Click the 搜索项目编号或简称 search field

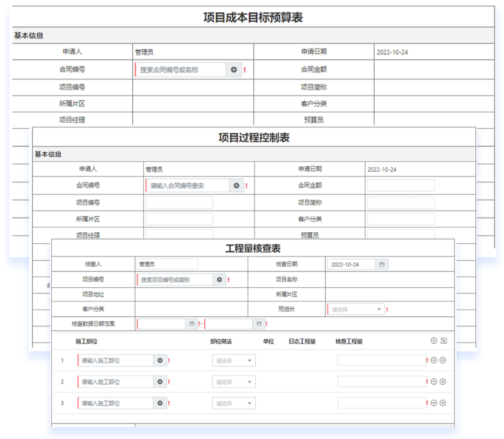[175, 280]
